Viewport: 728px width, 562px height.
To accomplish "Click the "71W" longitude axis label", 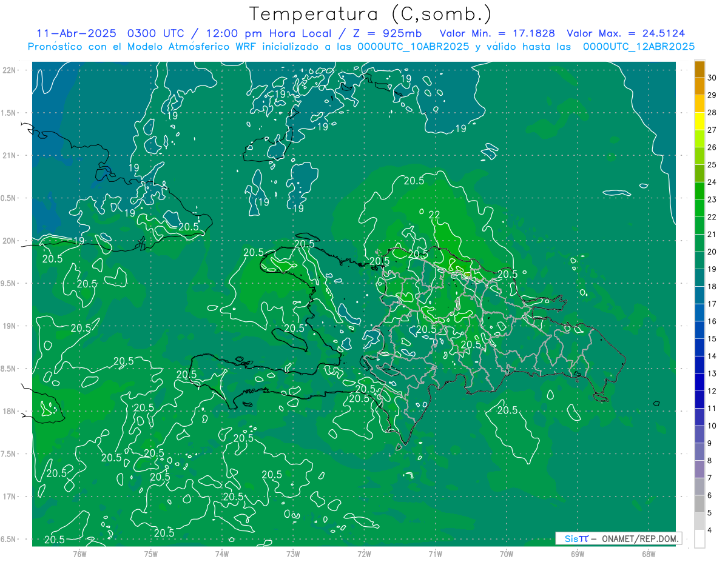I will pyautogui.click(x=435, y=554).
